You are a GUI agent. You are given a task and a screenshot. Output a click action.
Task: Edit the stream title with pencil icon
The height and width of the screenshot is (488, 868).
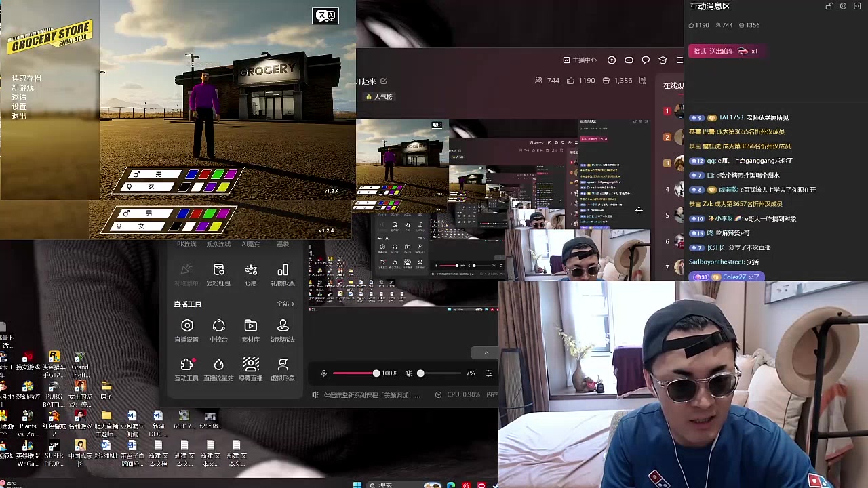(384, 81)
